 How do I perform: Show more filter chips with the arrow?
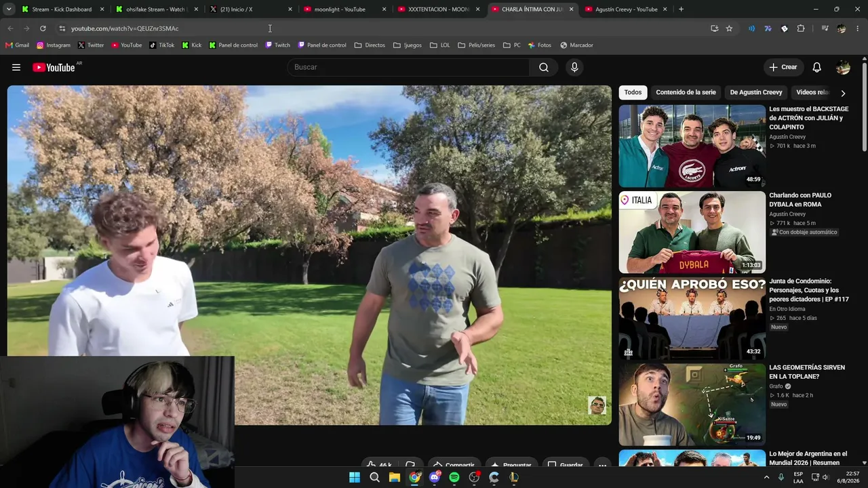(x=843, y=93)
